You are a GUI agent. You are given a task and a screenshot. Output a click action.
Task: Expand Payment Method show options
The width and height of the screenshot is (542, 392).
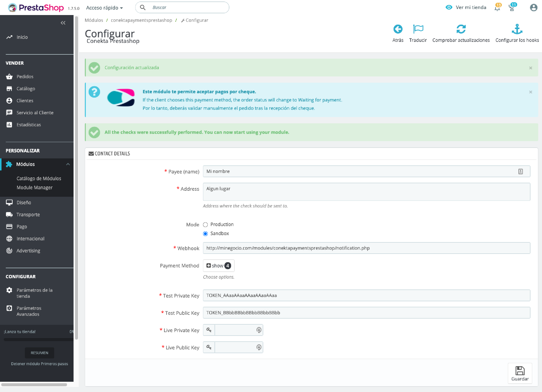point(219,266)
